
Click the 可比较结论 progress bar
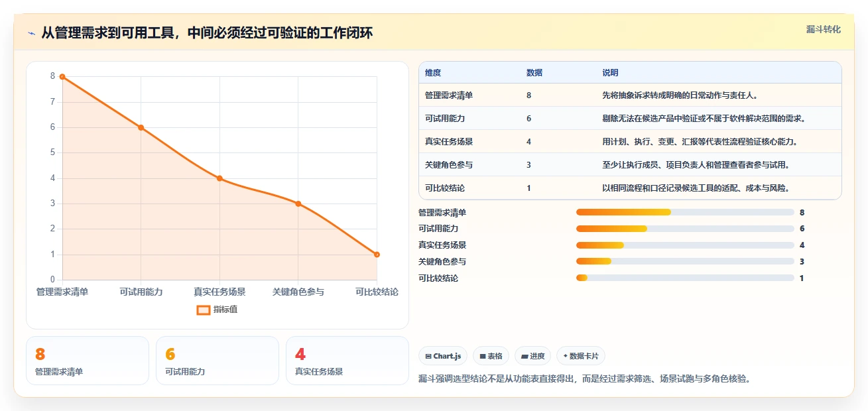tap(685, 278)
